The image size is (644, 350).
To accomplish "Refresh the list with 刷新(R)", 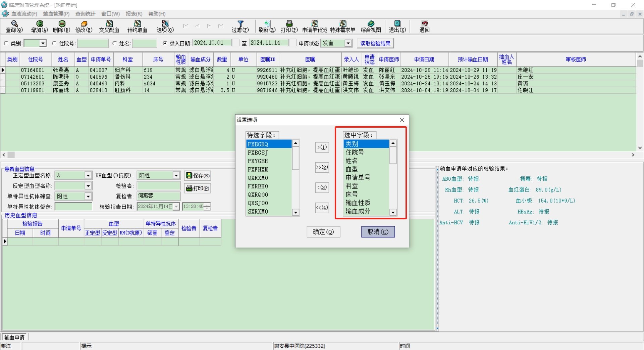I will coord(267,26).
